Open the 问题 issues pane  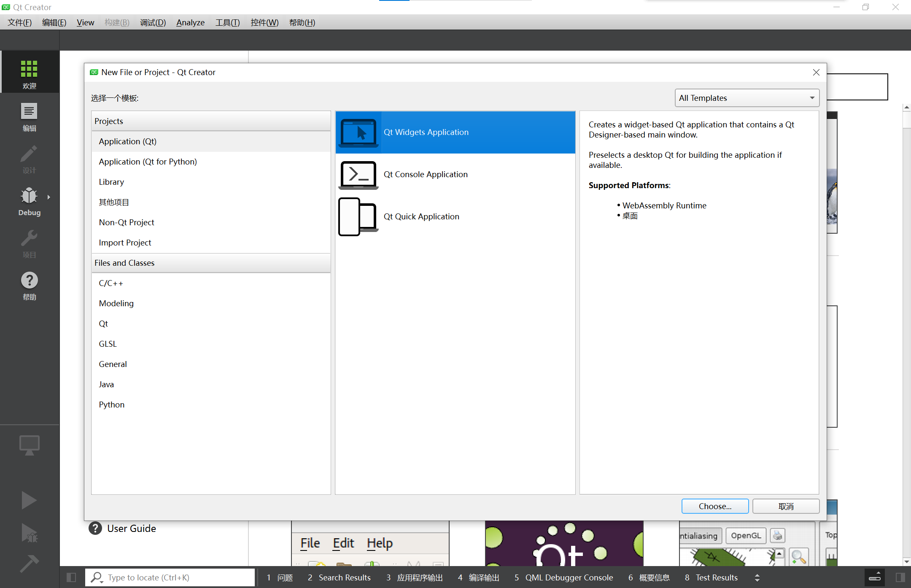280,577
